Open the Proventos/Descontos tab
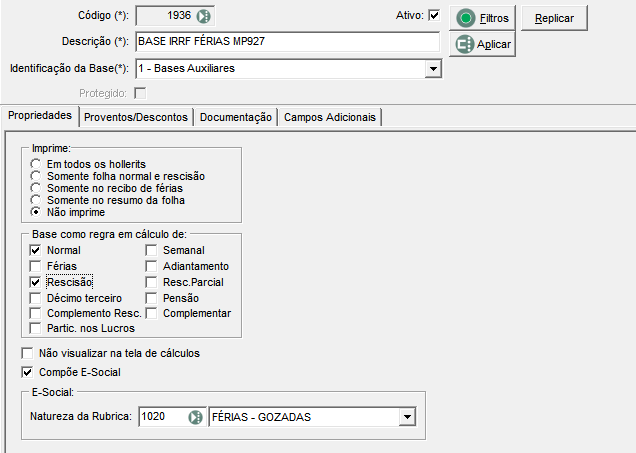The width and height of the screenshot is (636, 453). coord(136,117)
